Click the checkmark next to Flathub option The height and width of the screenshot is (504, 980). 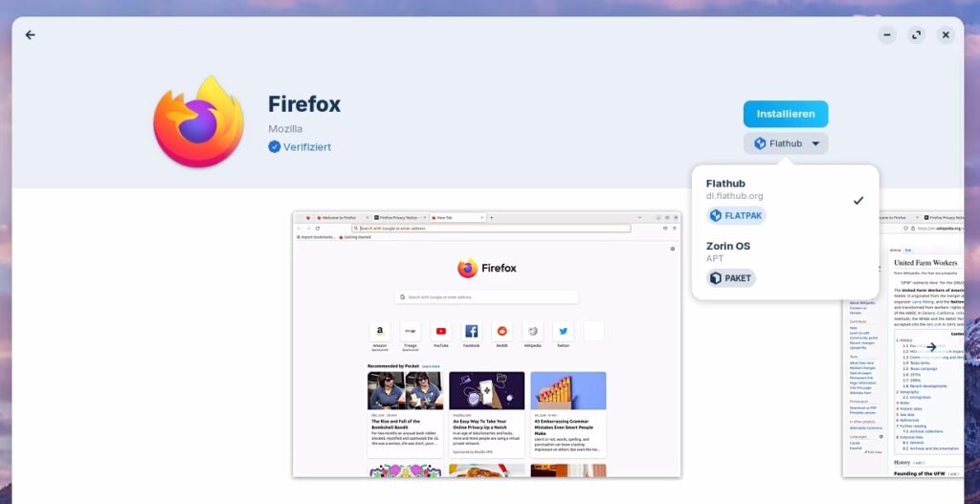pyautogui.click(x=858, y=200)
